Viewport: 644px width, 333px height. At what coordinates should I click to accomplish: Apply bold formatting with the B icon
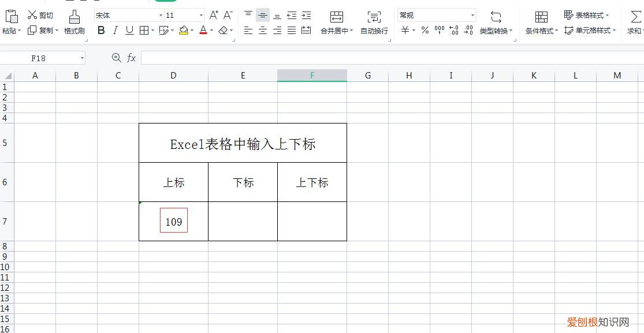(x=102, y=30)
